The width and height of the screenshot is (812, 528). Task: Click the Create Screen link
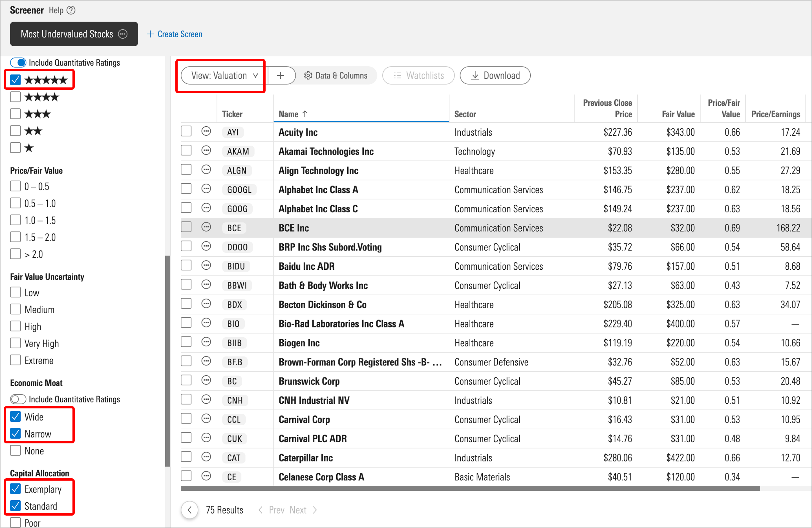pyautogui.click(x=175, y=34)
